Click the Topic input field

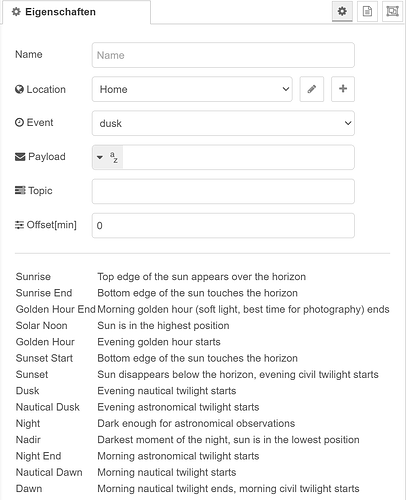pos(223,191)
